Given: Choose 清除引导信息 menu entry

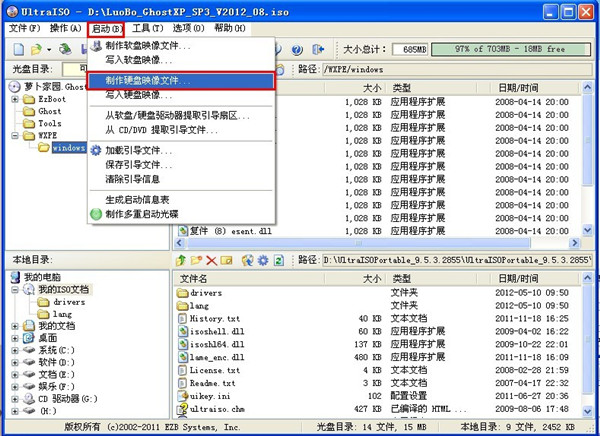Looking at the screenshot, I should click(x=181, y=179).
